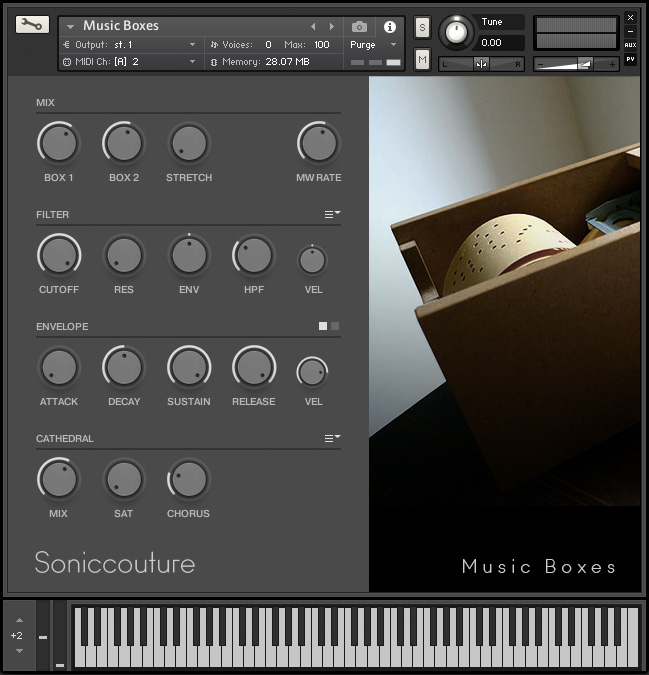This screenshot has height=675, width=649.
Task: Click the octave up arrow above +2
Action: tap(19, 620)
